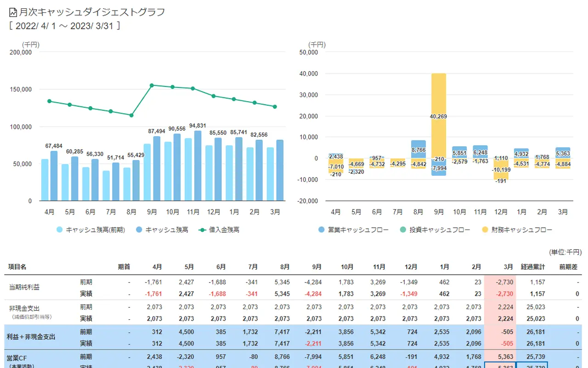The height and width of the screenshot is (368, 588).
Task: Click the 非現金支出 row label
Action: (x=24, y=309)
